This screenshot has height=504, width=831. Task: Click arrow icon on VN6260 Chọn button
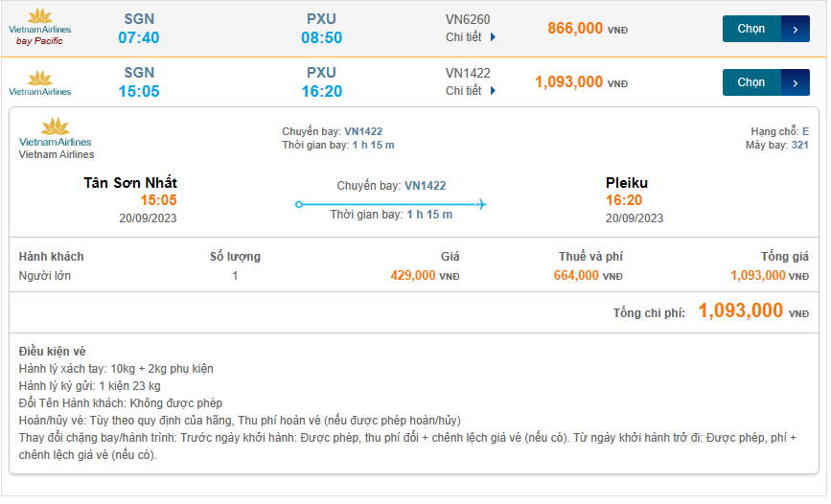click(x=796, y=29)
